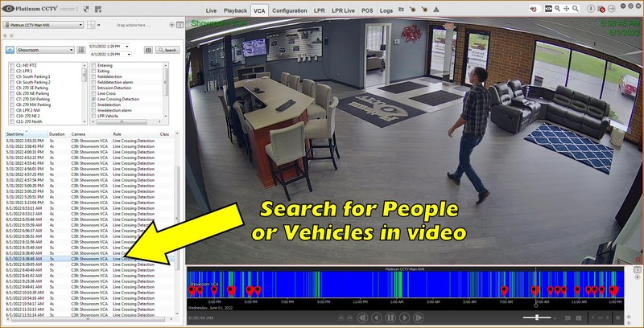Switch to the Playback tab
Image resolution: width=644 pixels, height=328 pixels.
236,11
